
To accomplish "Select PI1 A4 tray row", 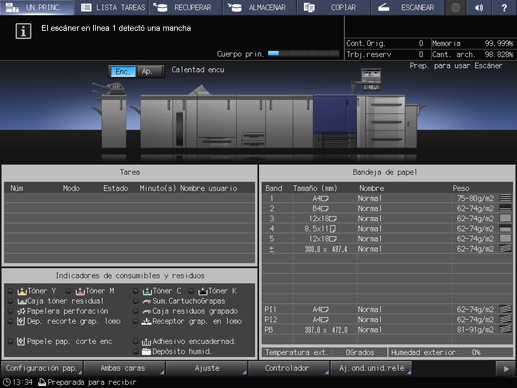I will pos(387,309).
